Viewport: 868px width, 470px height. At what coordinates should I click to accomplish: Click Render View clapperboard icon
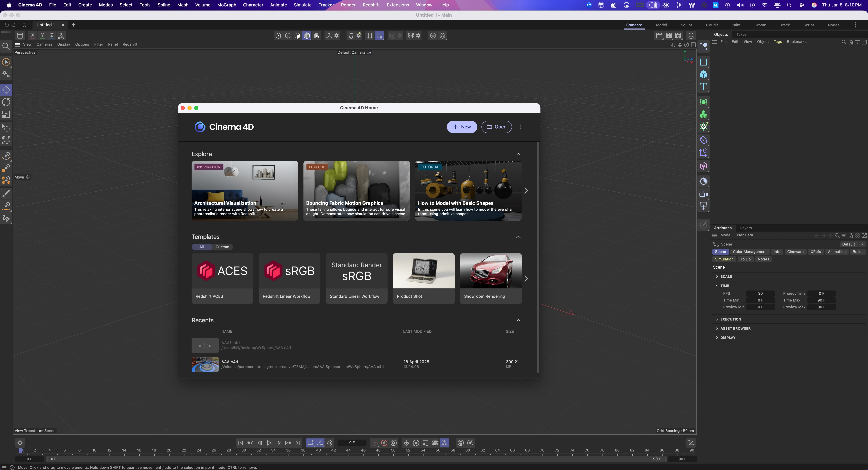(659, 35)
